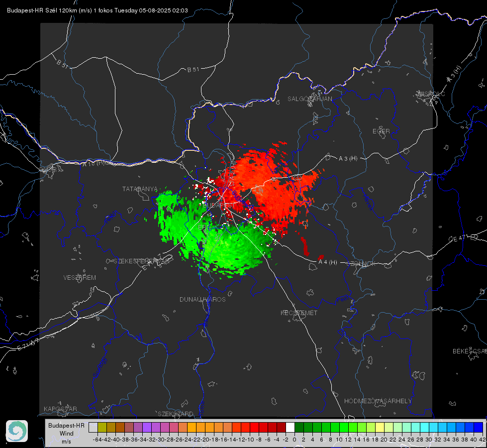The height and width of the screenshot is (448, 487).
Task: Click the '0' label on the wind scale
Action: click(294, 440)
